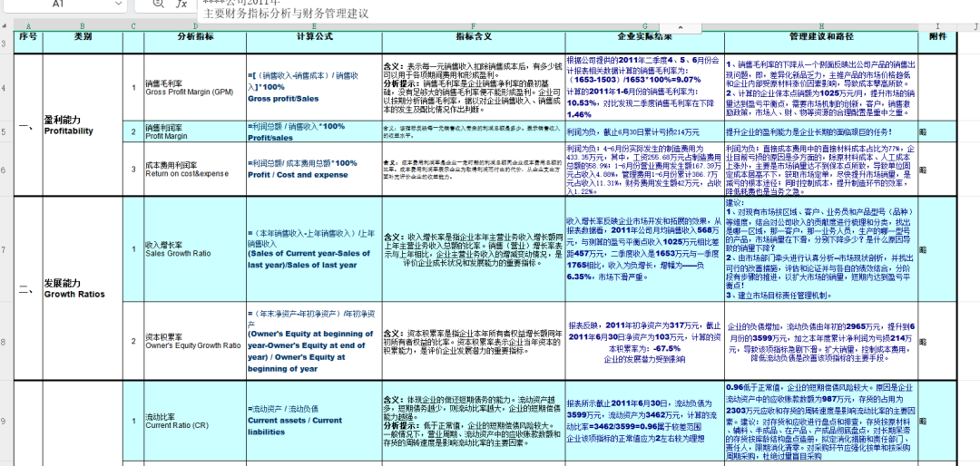
Task: Select 成本费用利润率 Return on cost cell
Action: [x=196, y=170]
